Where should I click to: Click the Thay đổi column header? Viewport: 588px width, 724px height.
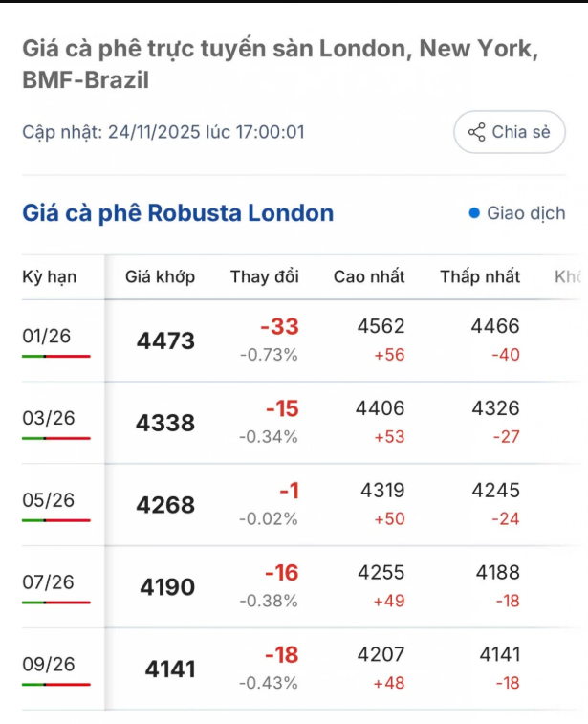[x=265, y=277]
